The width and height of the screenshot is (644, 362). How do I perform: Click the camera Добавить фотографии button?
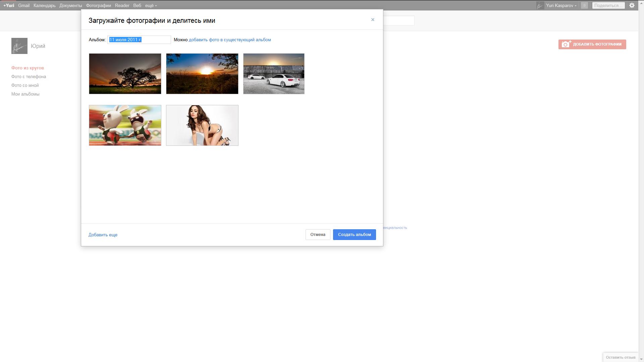(592, 44)
